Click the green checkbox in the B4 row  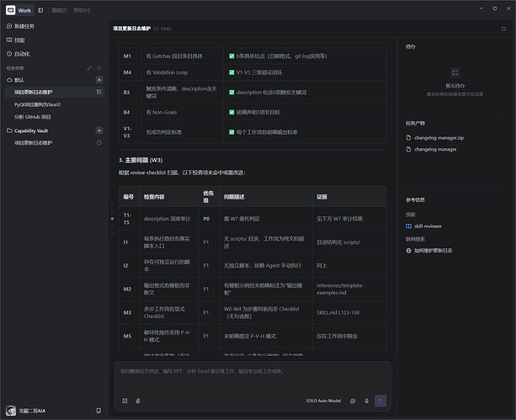coord(231,112)
